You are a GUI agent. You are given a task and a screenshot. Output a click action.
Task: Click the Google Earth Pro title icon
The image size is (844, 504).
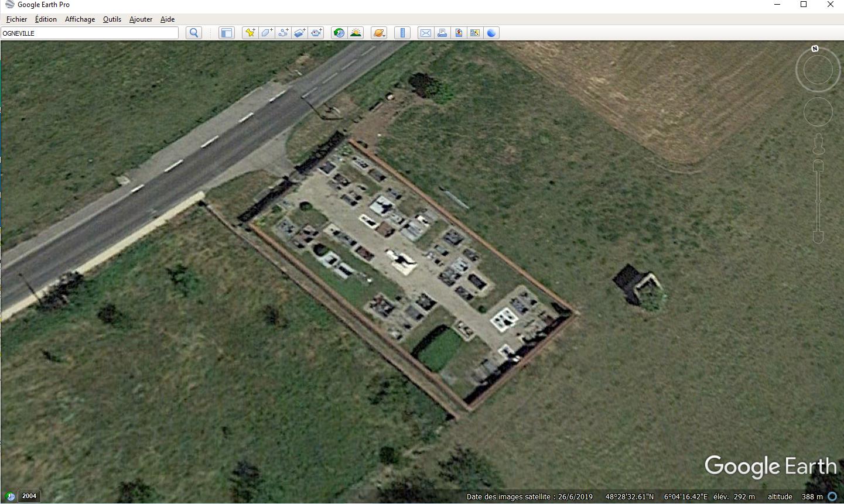pos(10,5)
